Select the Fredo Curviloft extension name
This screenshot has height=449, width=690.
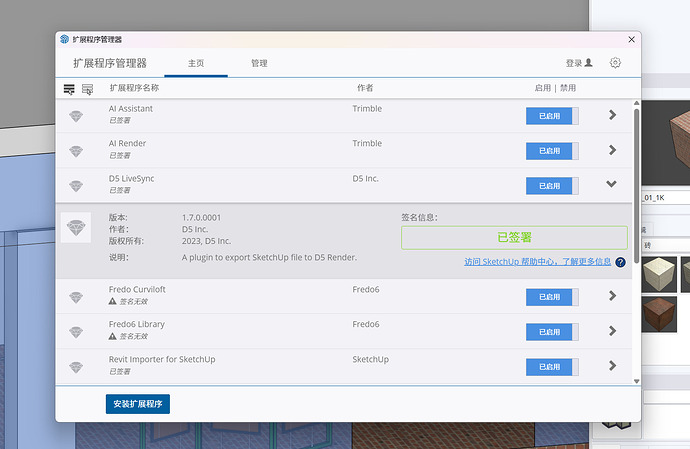pyautogui.click(x=137, y=290)
